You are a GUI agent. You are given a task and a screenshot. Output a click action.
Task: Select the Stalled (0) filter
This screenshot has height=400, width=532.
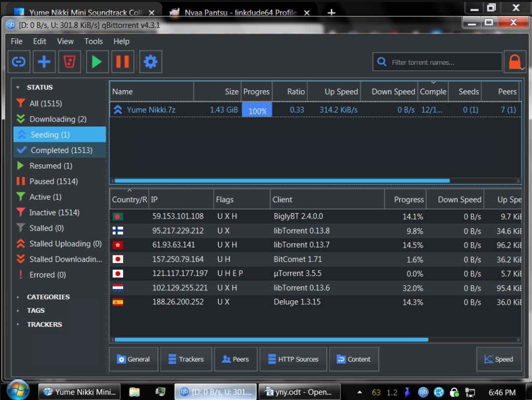pos(60,228)
